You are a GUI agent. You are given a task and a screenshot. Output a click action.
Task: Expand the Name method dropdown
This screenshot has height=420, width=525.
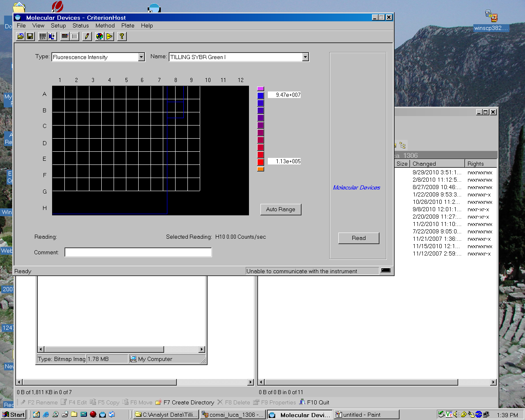305,57
